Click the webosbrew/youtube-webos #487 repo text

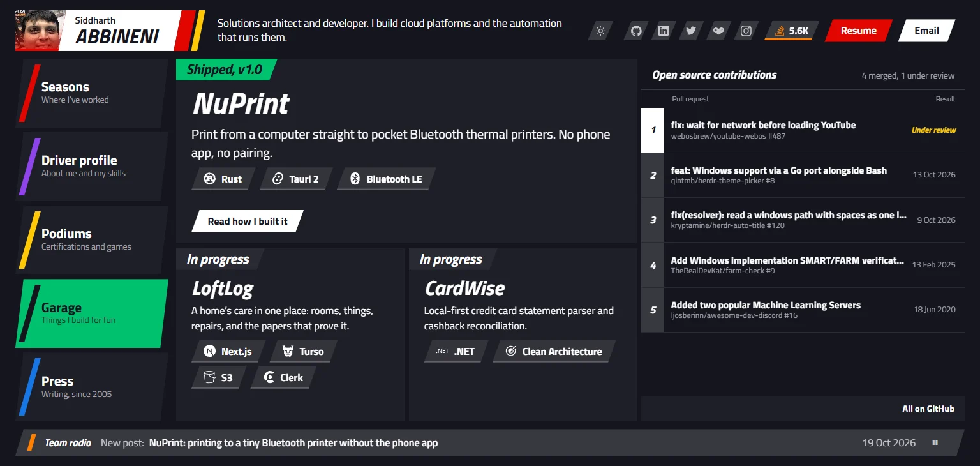728,136
